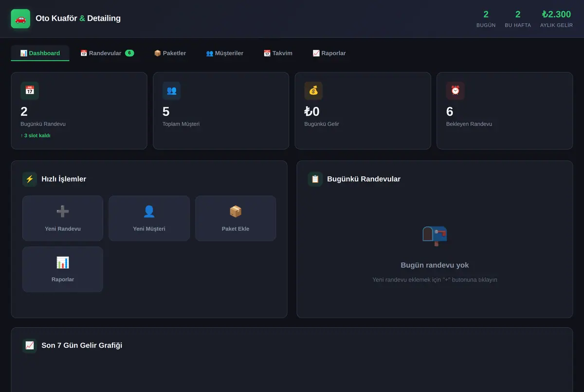Create a new appointment with Yeni Randevu
584x392 pixels.
click(63, 218)
